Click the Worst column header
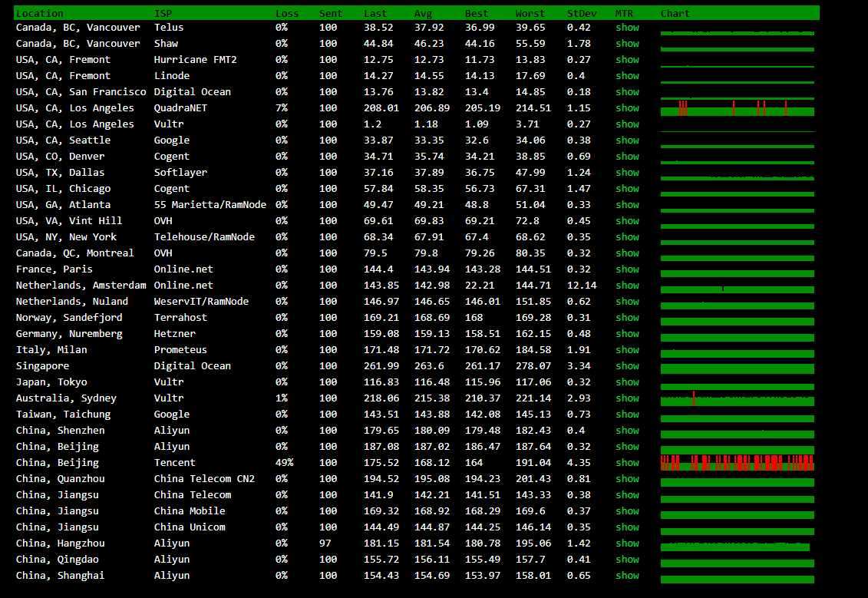Image resolution: width=868 pixels, height=598 pixels. click(530, 13)
